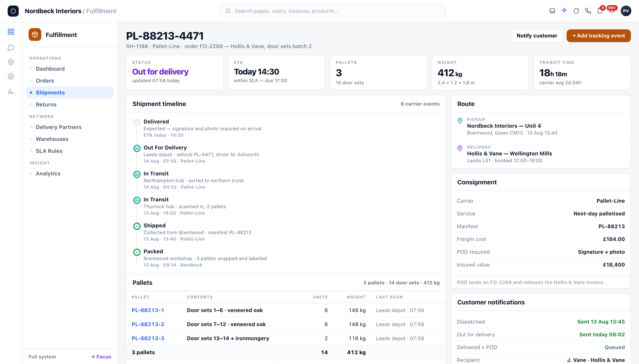This screenshot has width=639, height=364.
Task: Click the Shipped checkmark marker
Action: click(x=137, y=226)
